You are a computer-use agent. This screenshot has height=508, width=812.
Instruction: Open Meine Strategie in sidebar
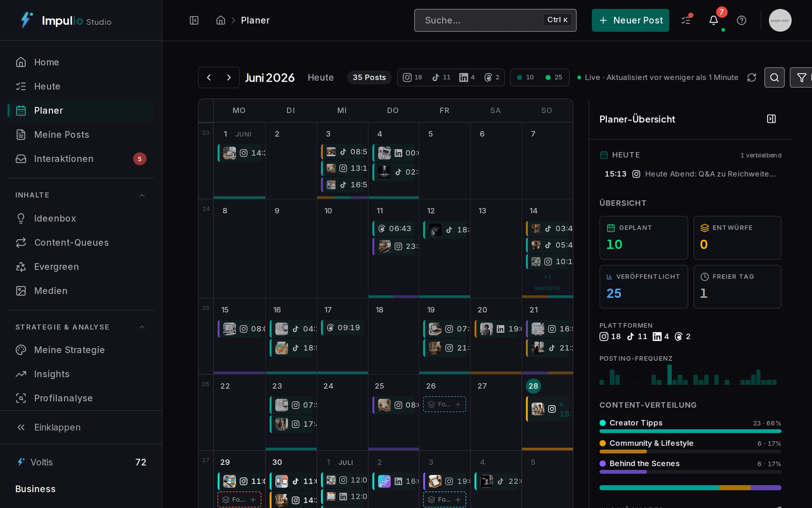81,350
